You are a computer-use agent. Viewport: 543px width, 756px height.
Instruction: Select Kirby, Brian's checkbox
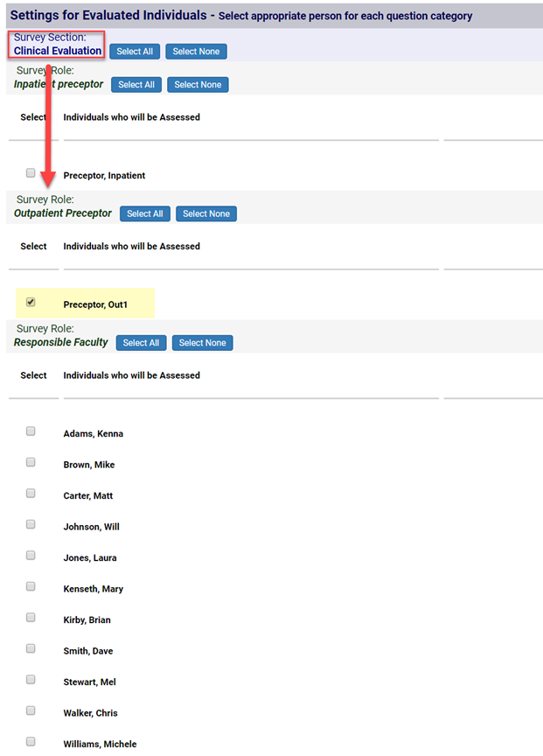(31, 618)
